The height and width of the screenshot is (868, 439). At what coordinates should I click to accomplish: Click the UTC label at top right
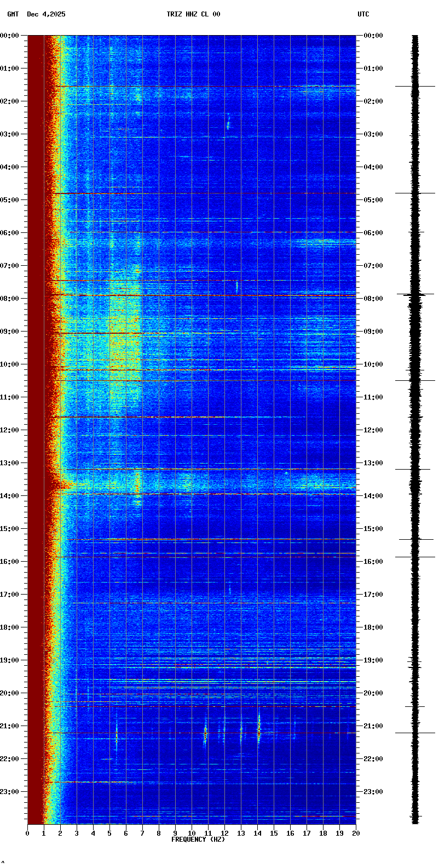click(x=363, y=14)
